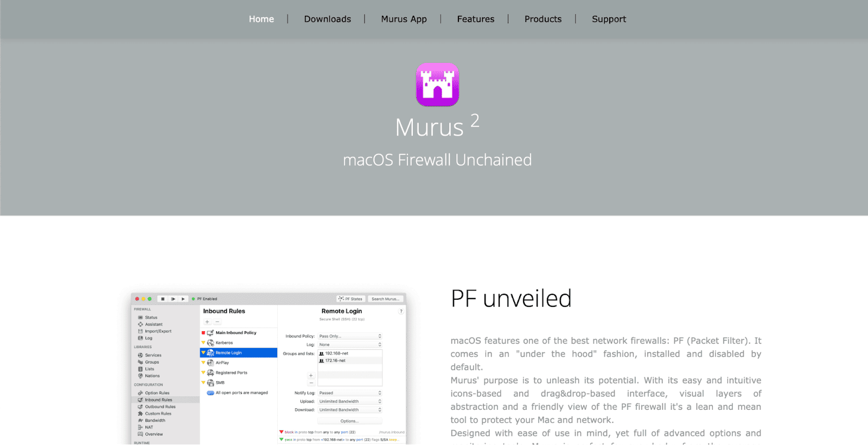
Task: Click the Services library icon
Action: click(141, 356)
